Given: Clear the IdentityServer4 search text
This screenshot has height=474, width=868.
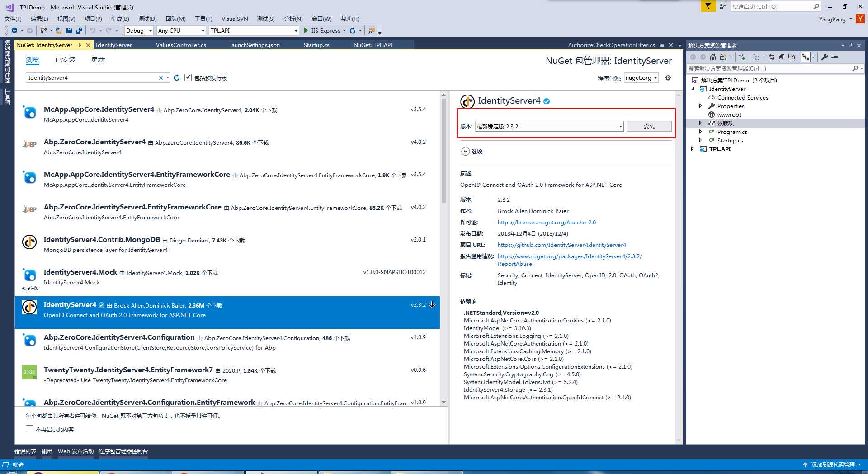Looking at the screenshot, I should click(160, 78).
